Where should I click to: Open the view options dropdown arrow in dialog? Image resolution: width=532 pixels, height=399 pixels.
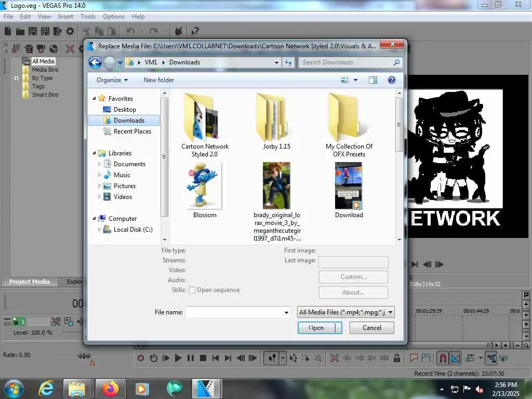pyautogui.click(x=355, y=80)
